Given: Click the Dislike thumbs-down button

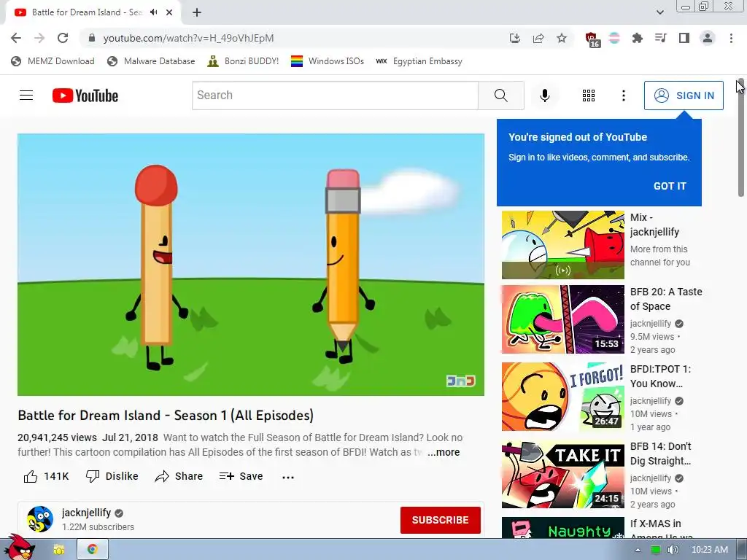Looking at the screenshot, I should pos(112,476).
